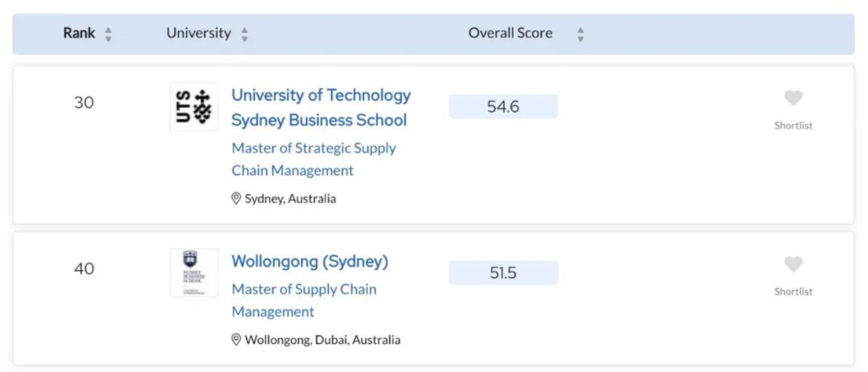
Task: Click the Overall Score column header
Action: point(510,33)
